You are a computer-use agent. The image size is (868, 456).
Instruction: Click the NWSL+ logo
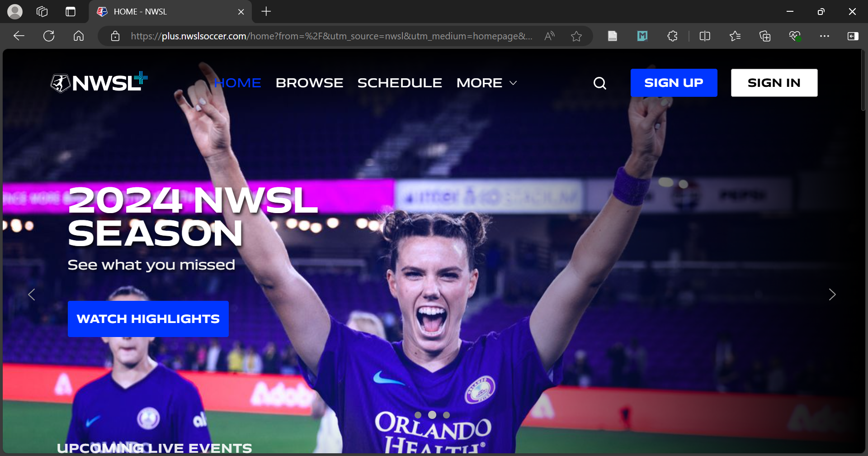99,82
